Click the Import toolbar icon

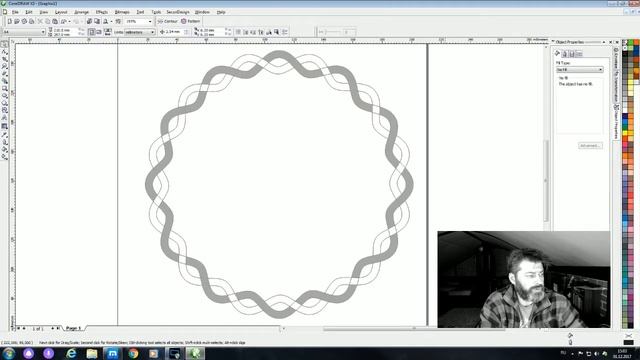click(x=89, y=21)
